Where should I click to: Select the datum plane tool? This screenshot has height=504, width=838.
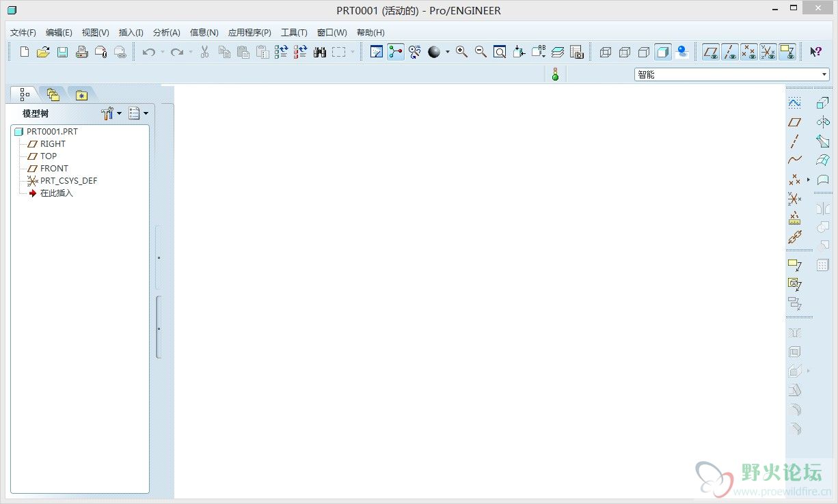[x=794, y=122]
